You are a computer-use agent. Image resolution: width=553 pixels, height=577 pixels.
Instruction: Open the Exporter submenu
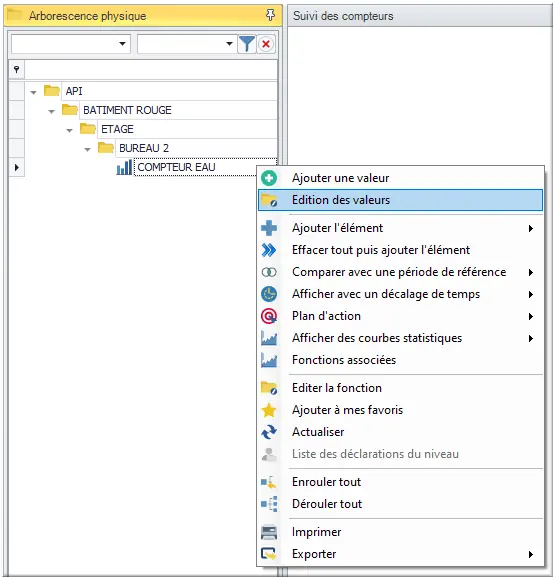coord(400,554)
